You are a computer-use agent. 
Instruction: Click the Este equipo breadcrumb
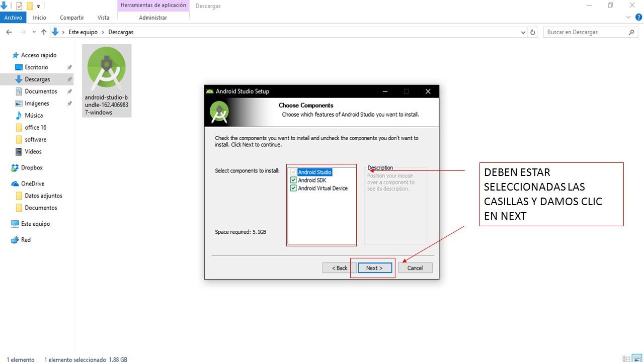[83, 32]
